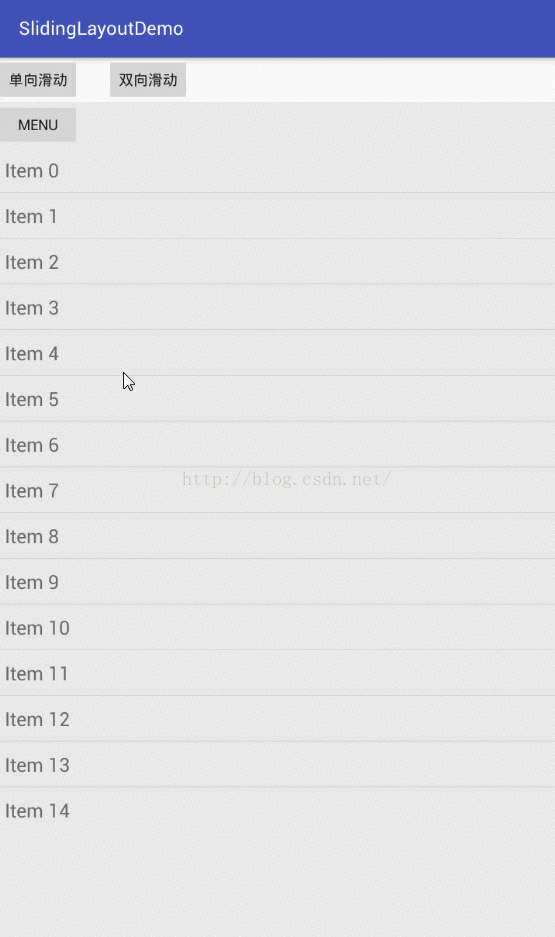Choose Item 6 list entry
This screenshot has height=937, width=555.
pyautogui.click(x=277, y=445)
